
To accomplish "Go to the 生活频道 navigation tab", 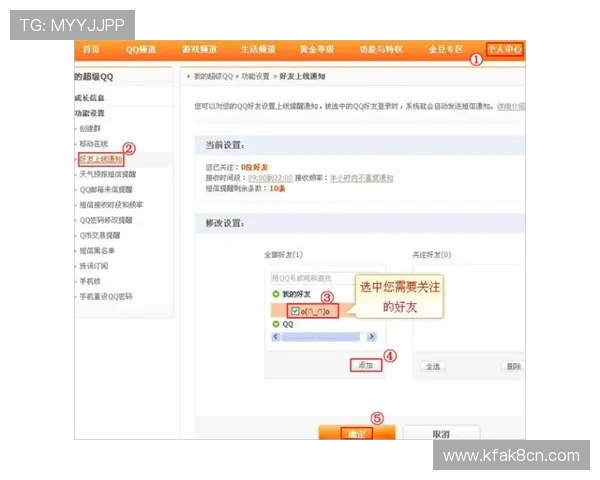I will [x=258, y=49].
